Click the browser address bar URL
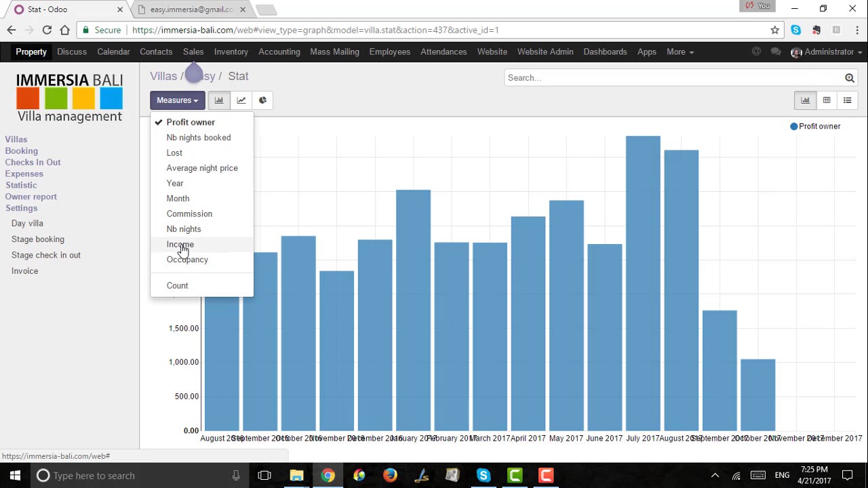This screenshot has width=868, height=488. pos(315,30)
